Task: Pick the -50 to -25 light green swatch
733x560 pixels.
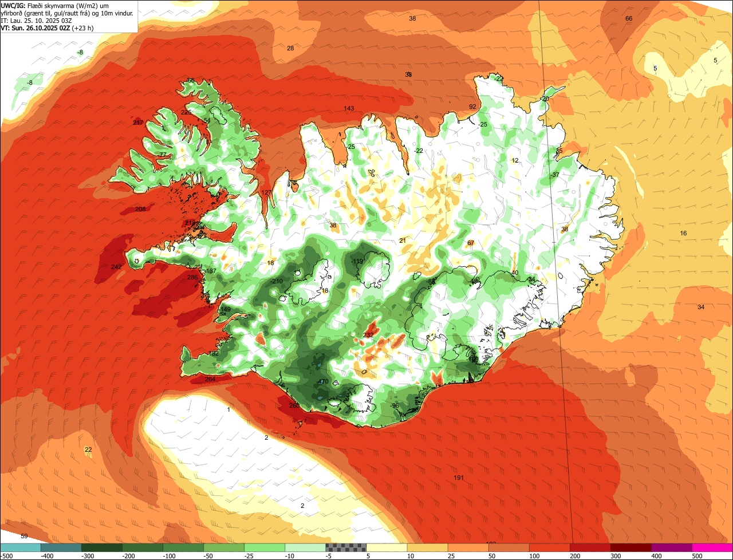Action: click(x=224, y=547)
